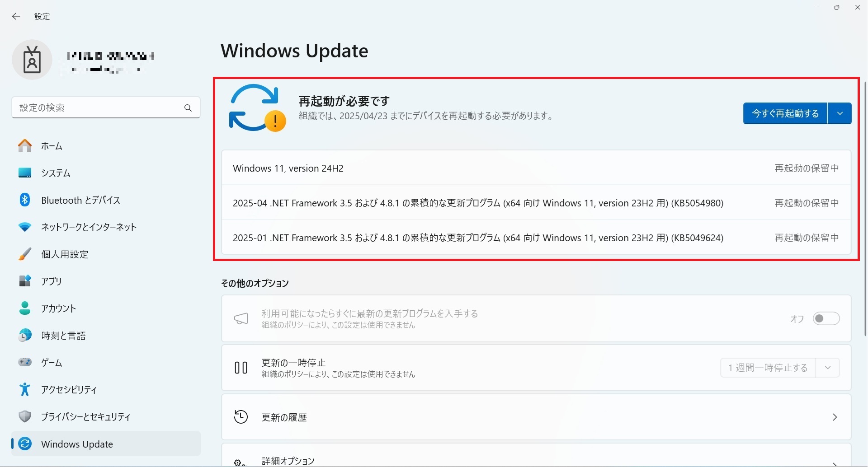Click the 詳細オプション gear icon
Image resolution: width=868 pixels, height=467 pixels.
coord(240,462)
